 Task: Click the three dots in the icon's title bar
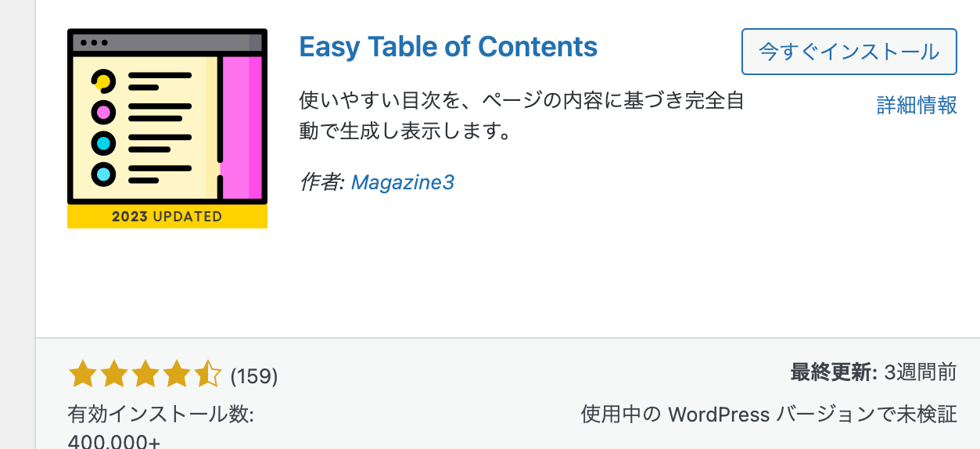(94, 42)
